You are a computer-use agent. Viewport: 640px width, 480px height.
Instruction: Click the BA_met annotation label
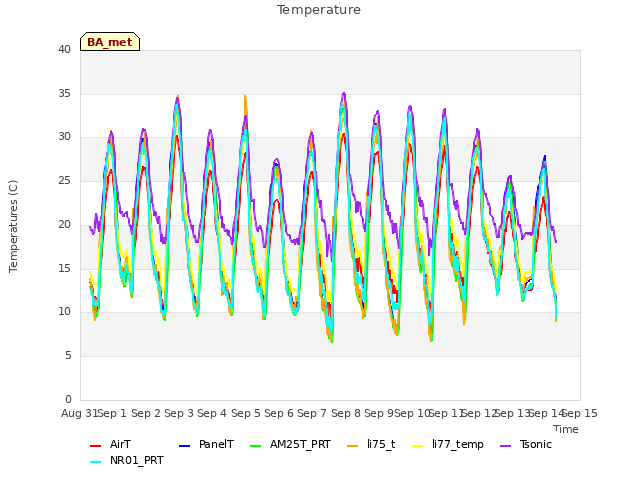click(110, 42)
